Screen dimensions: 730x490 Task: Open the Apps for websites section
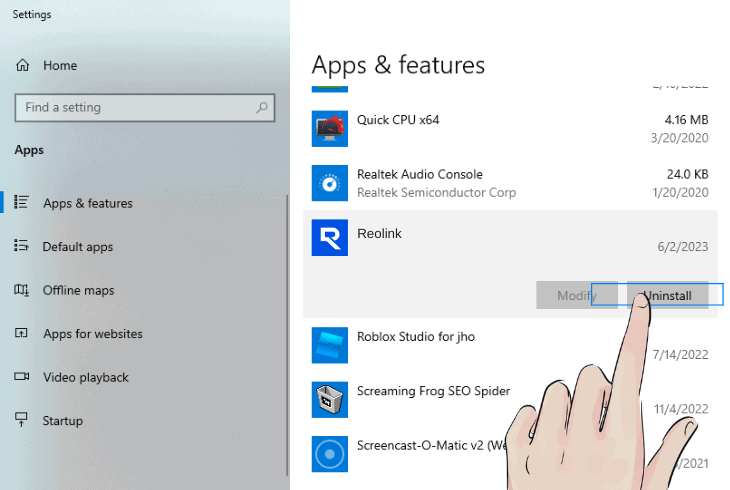point(93,334)
